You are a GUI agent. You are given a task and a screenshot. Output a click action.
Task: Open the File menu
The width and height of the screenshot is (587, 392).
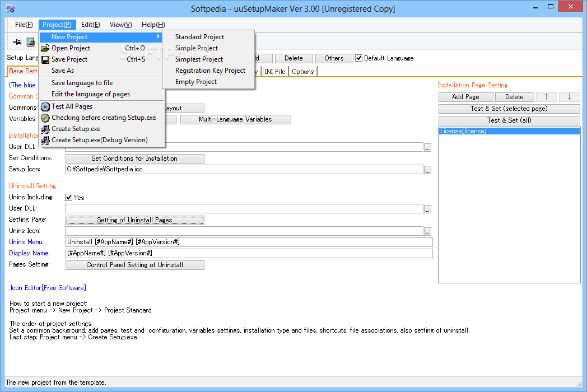24,25
